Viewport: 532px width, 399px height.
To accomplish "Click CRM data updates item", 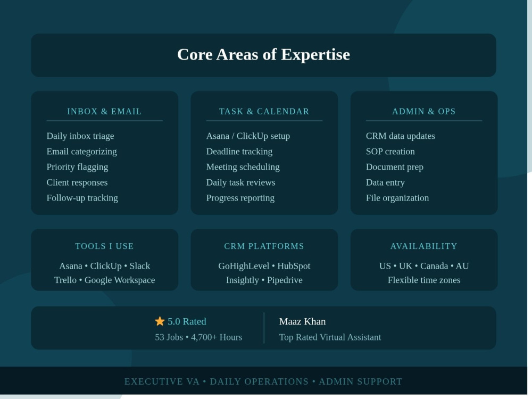I will tap(401, 136).
